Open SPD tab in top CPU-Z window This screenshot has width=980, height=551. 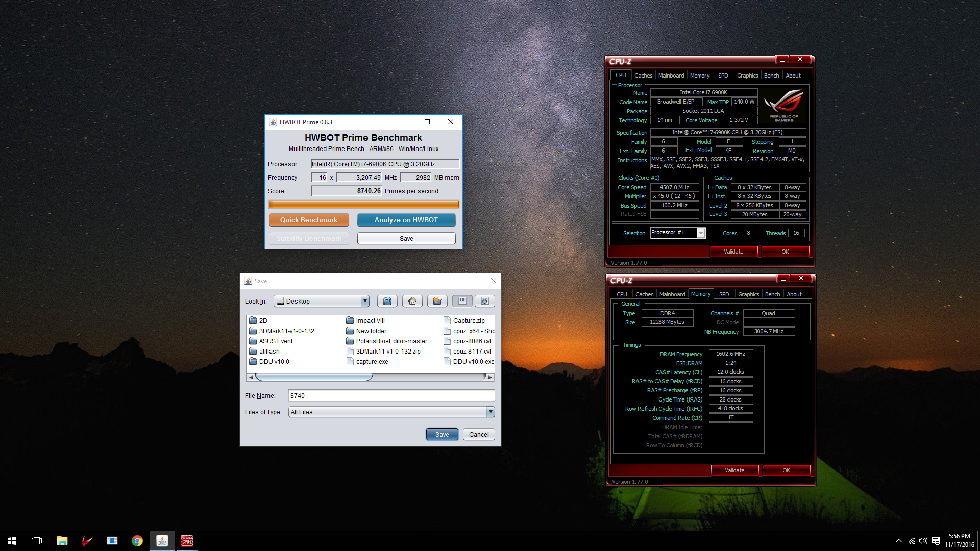coord(723,76)
